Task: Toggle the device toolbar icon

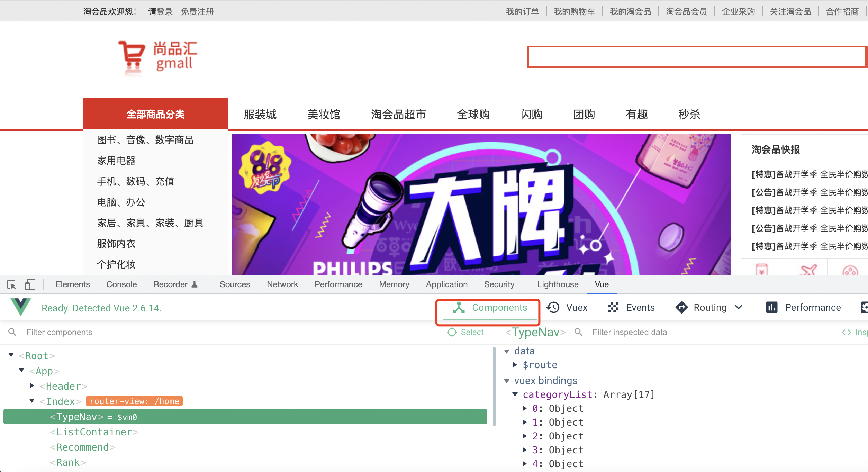Action: [30, 285]
